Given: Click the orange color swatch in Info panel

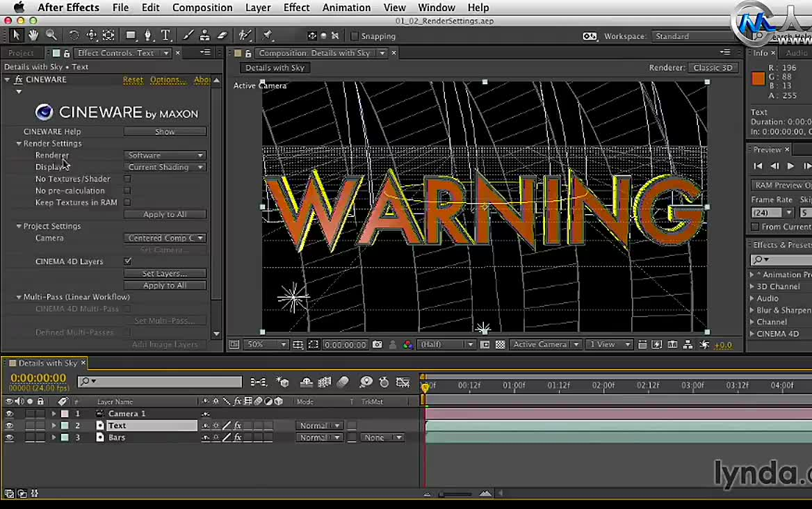Looking at the screenshot, I should pos(758,79).
